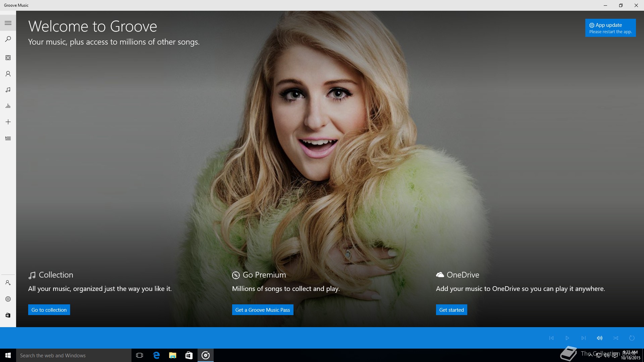Minimize the Groove Music window
The height and width of the screenshot is (362, 644).
click(x=605, y=5)
